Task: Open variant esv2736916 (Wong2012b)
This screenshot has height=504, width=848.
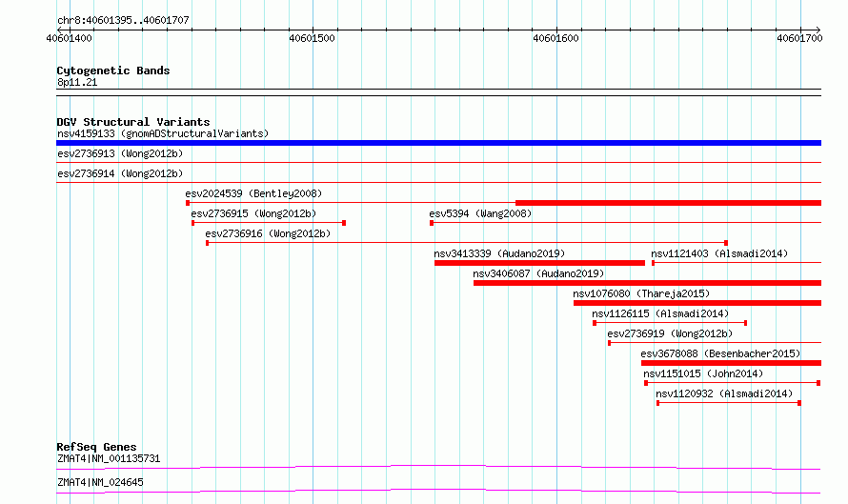Action: tap(268, 233)
